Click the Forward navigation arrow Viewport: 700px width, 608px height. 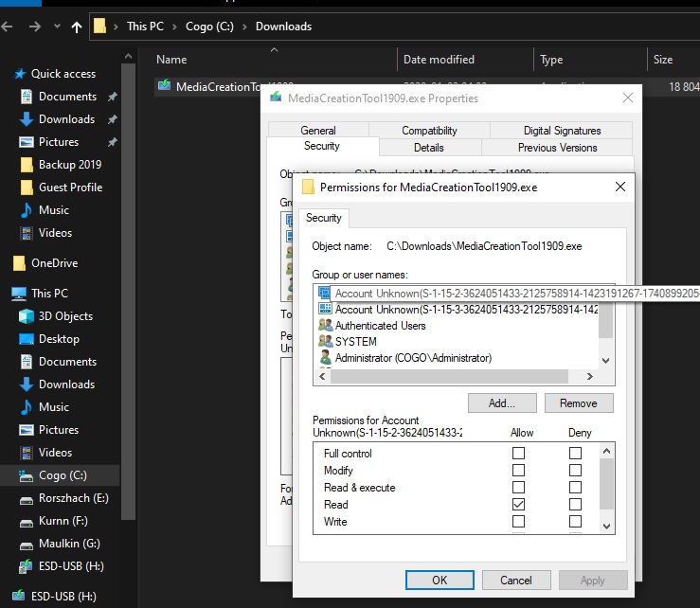(35, 27)
